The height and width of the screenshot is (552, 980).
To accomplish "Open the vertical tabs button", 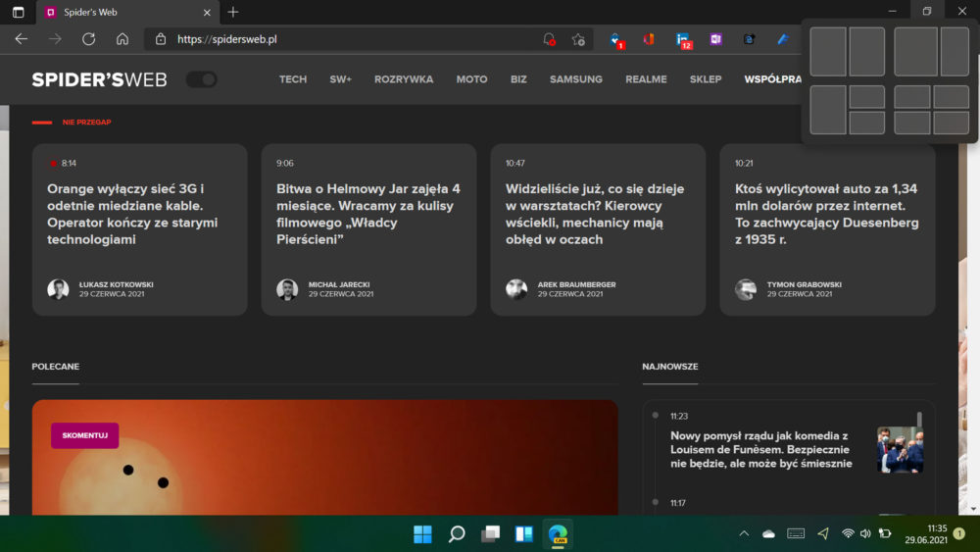I will pos(18,12).
